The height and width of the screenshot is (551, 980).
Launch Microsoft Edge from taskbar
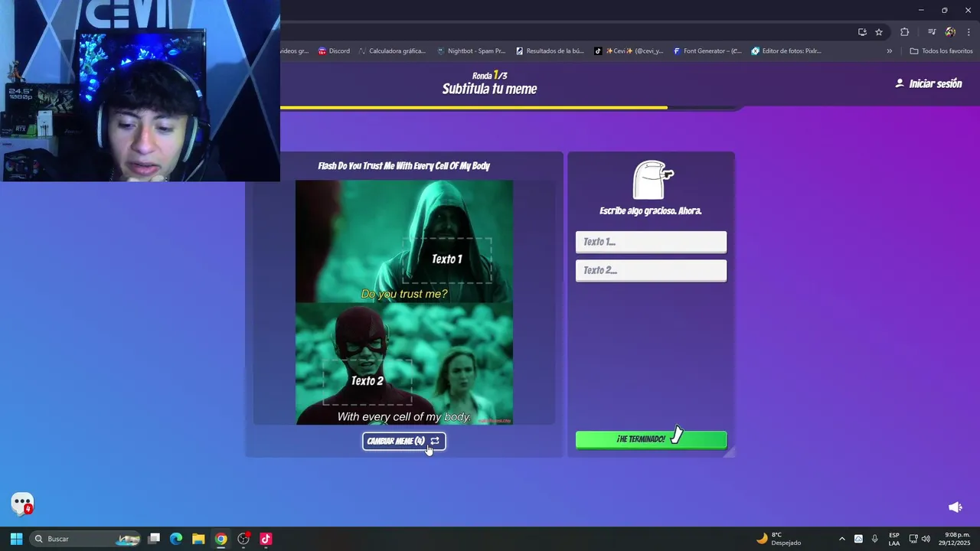(x=176, y=539)
